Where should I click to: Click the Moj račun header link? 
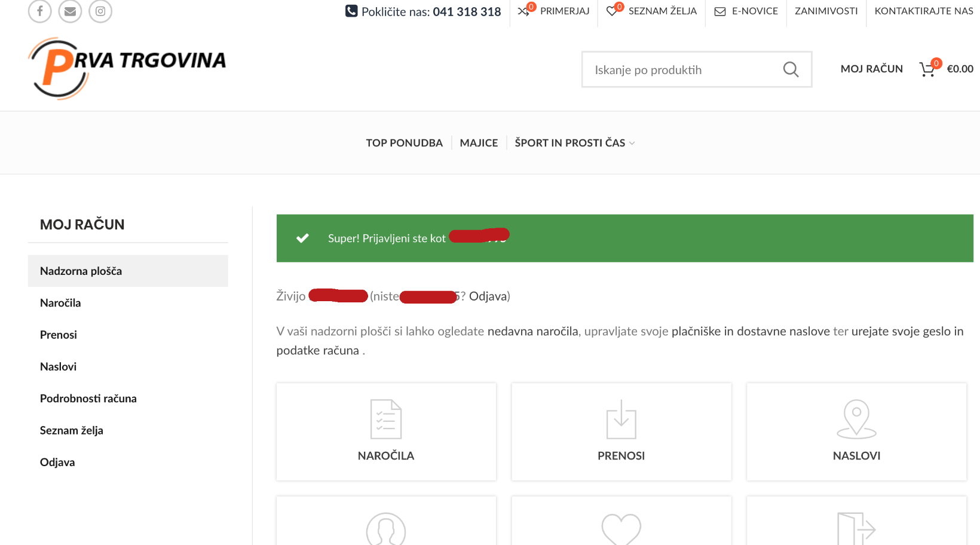point(872,69)
